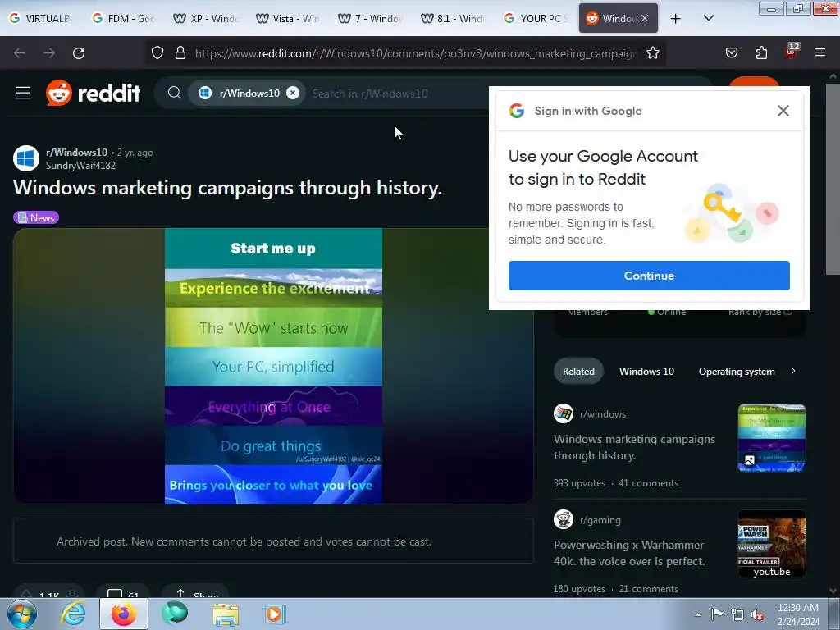Open the taskbar clock showing 12:30 AM

(x=798, y=614)
